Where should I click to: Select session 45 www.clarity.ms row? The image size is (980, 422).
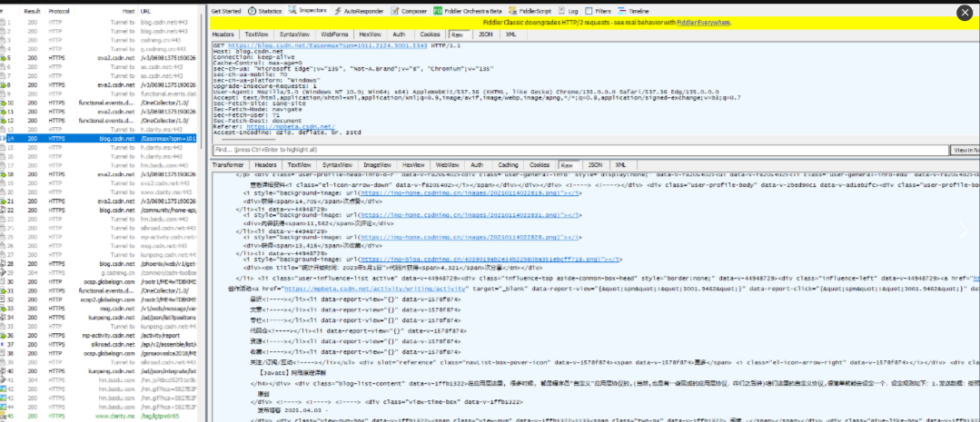click(99, 416)
